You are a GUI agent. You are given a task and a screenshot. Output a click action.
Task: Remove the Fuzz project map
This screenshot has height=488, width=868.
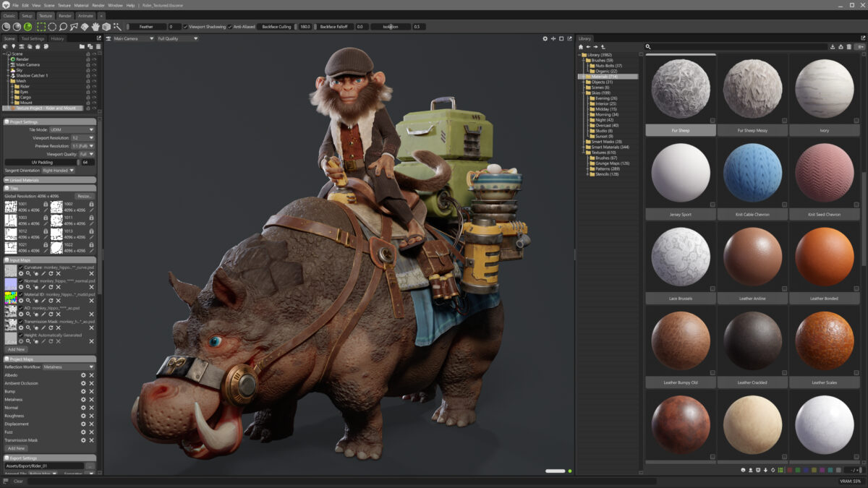(x=91, y=432)
